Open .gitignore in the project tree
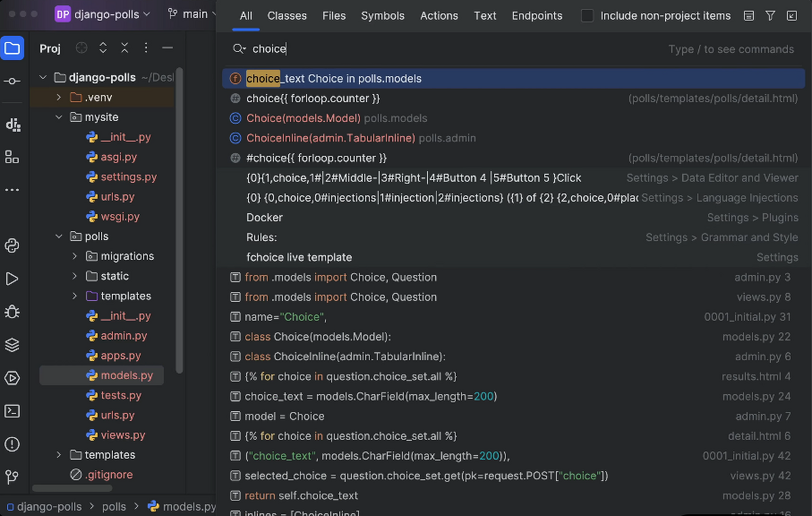This screenshot has width=812, height=516. tap(109, 475)
